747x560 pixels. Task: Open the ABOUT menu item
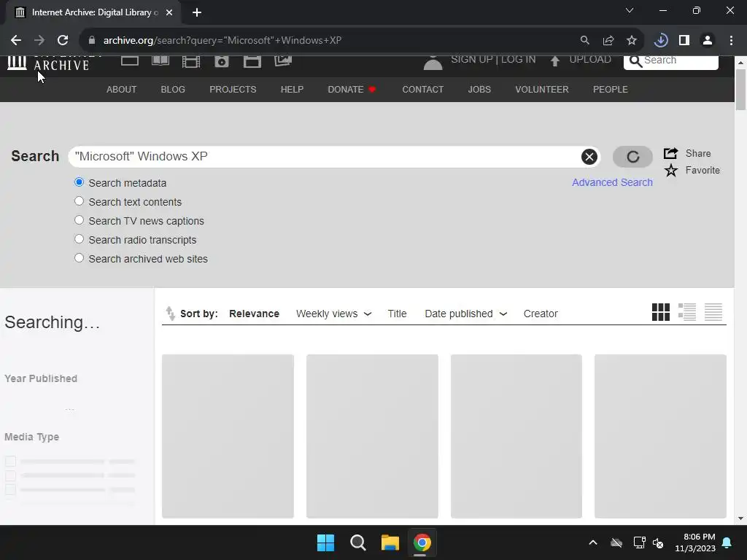click(122, 90)
